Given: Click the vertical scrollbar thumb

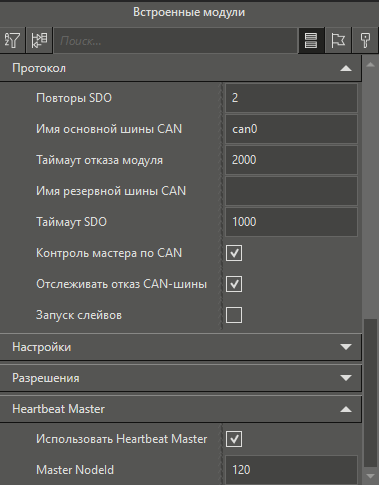Looking at the screenshot, I should click(x=370, y=393).
